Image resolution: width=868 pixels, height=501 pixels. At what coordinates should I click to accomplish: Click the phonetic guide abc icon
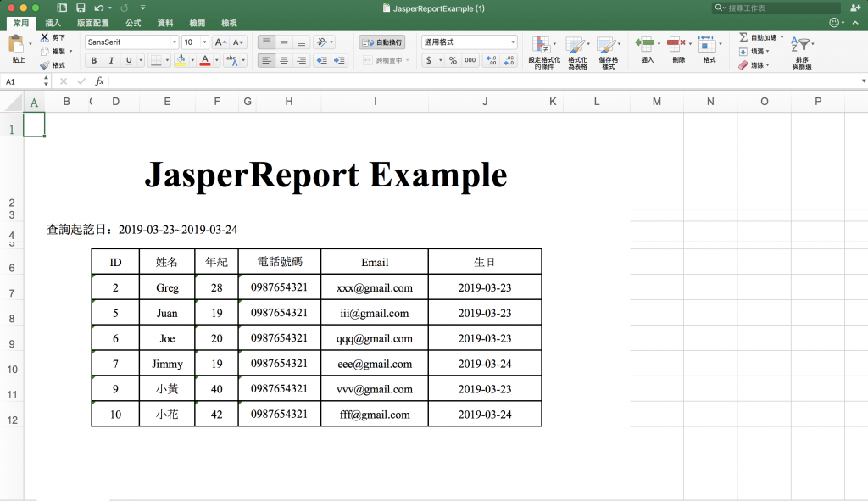(x=232, y=60)
